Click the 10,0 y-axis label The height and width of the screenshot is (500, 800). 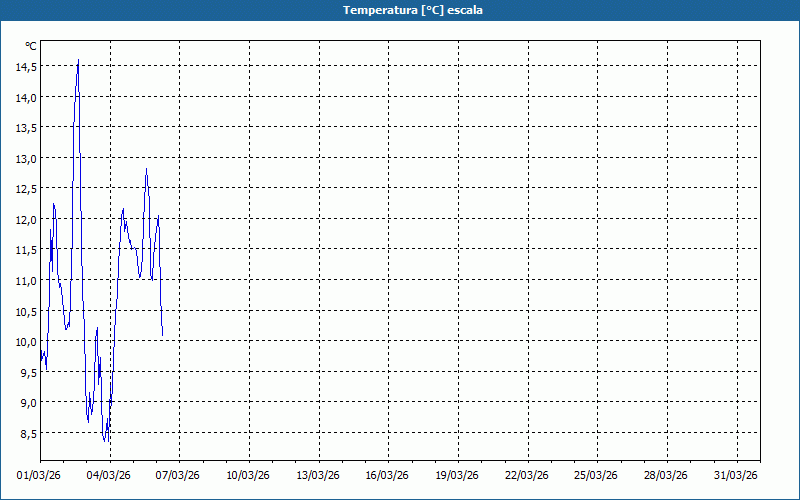pos(26,342)
